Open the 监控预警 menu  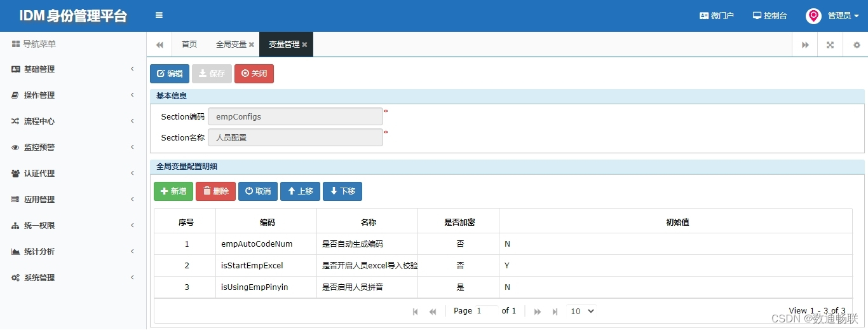[x=39, y=148]
